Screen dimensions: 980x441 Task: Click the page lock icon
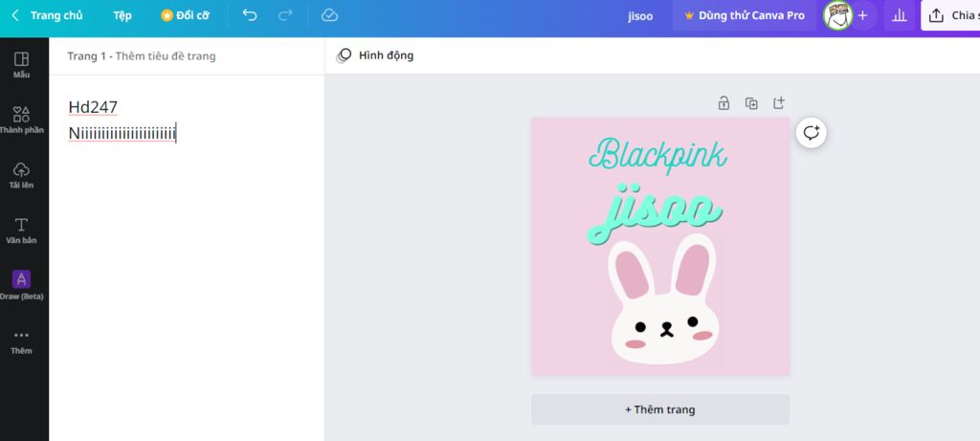724,103
